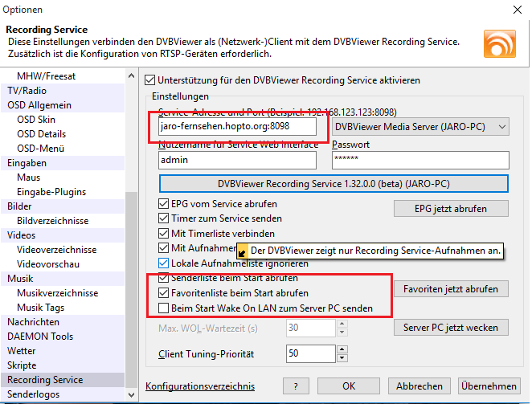Open Musik settings page
Viewport: 532px width, 404px height.
[x=63, y=279]
